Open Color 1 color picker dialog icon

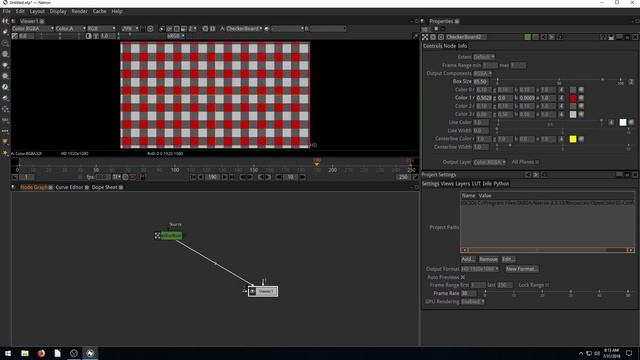(581, 98)
